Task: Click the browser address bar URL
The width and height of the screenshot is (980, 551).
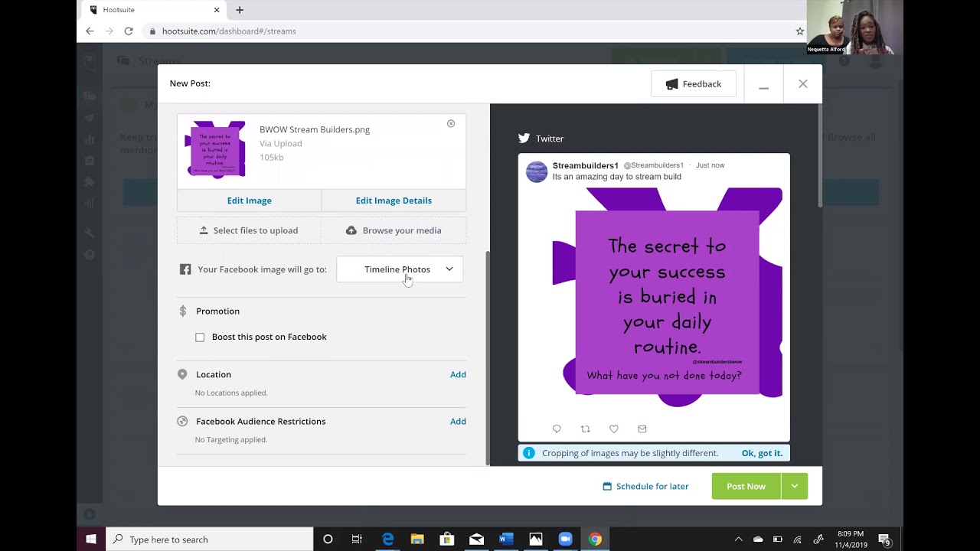Action: [x=229, y=31]
